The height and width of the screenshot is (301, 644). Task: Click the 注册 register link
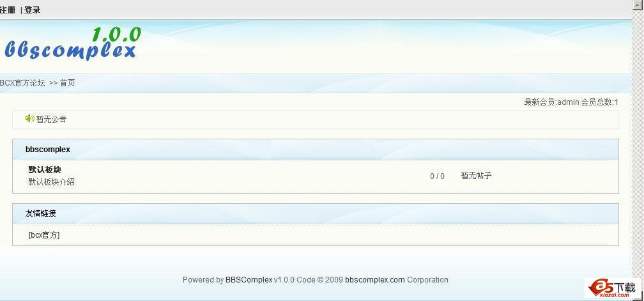coord(8,10)
